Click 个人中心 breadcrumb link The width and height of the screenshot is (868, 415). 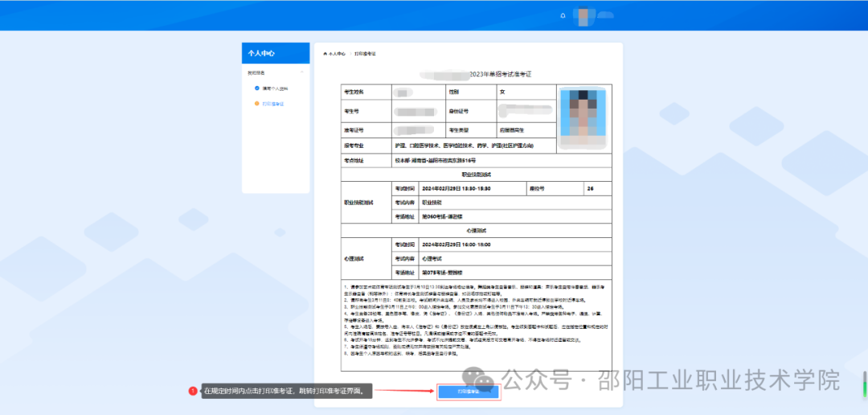click(337, 53)
